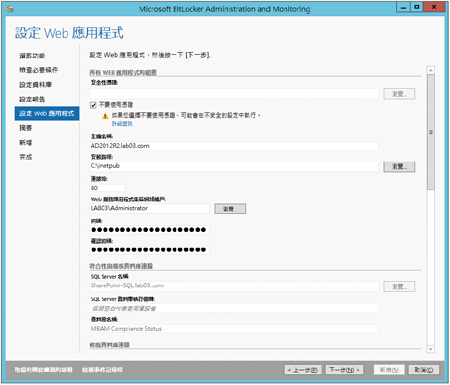Open the 檢視事件記錄檔 event log link
450x385 pixels.
pyautogui.click(x=102, y=370)
